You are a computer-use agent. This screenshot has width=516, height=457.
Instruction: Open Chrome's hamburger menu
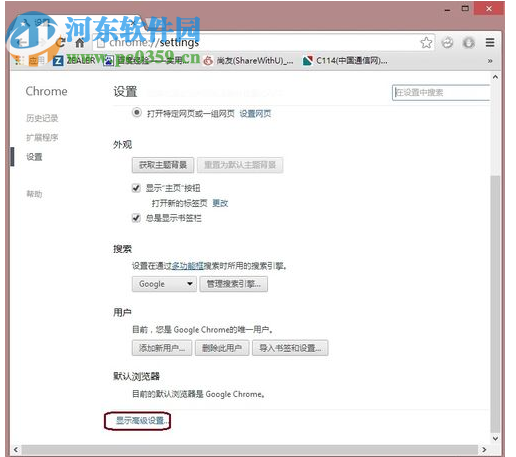click(x=490, y=43)
